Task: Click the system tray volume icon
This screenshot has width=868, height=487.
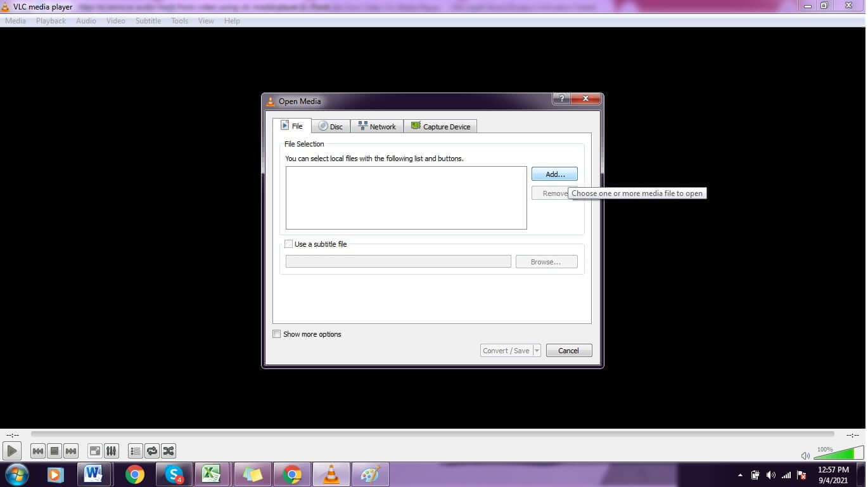Action: coord(771,475)
